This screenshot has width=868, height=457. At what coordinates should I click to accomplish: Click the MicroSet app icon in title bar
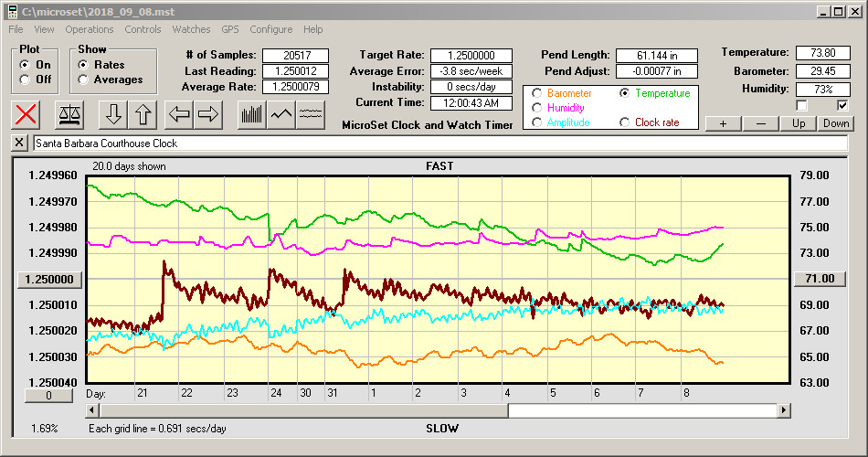(x=12, y=12)
